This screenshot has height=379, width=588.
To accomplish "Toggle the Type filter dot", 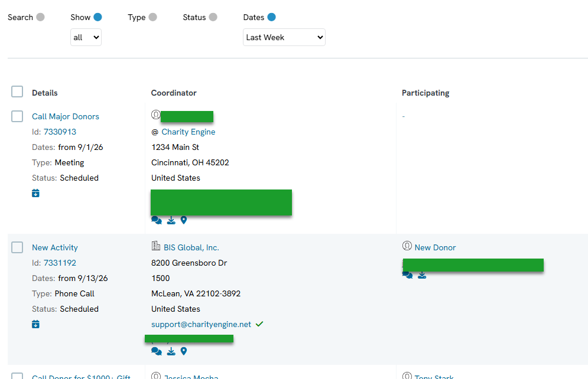I will (x=152, y=17).
